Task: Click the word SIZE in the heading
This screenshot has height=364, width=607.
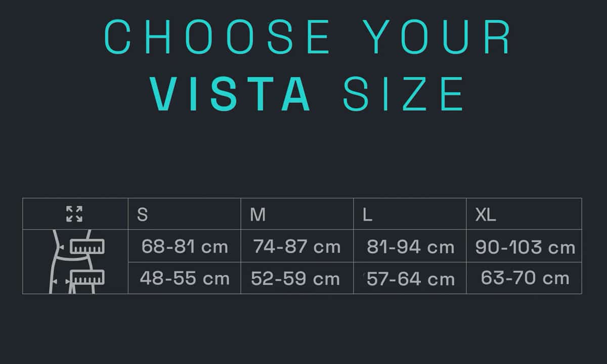Action: (403, 94)
